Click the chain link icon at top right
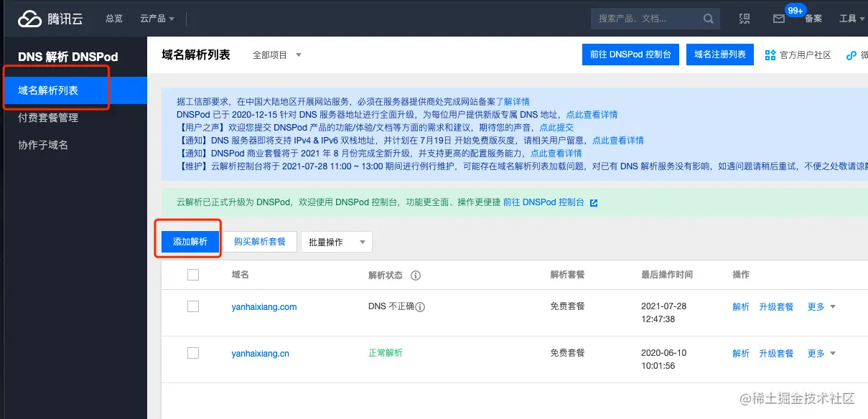The height and width of the screenshot is (419, 868). [x=851, y=55]
